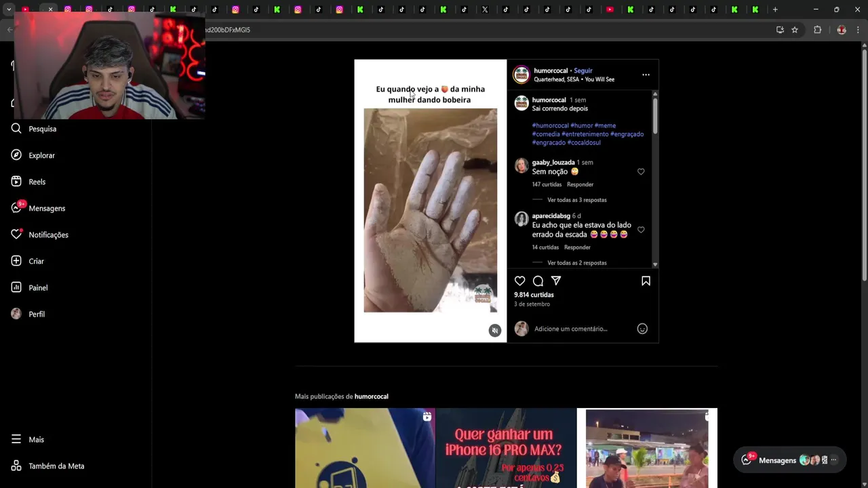Click the #humorcocal hashtag

coord(550,125)
